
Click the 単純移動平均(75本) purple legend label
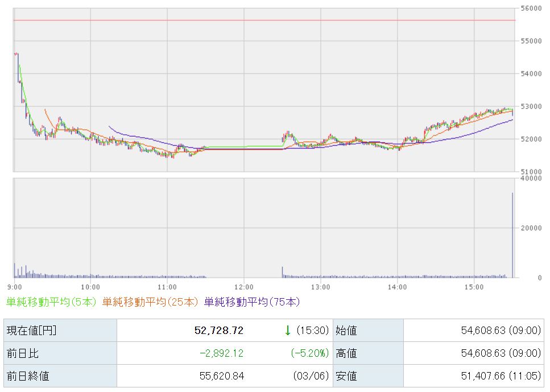(252, 302)
